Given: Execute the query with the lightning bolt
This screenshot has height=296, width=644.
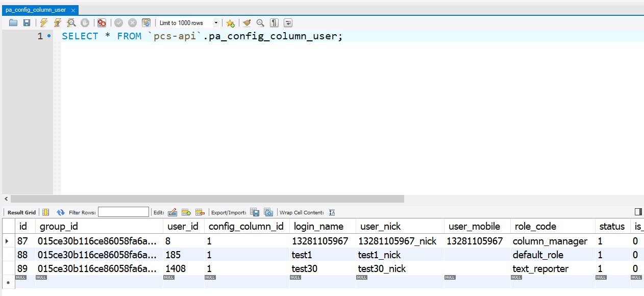Looking at the screenshot, I should [44, 23].
